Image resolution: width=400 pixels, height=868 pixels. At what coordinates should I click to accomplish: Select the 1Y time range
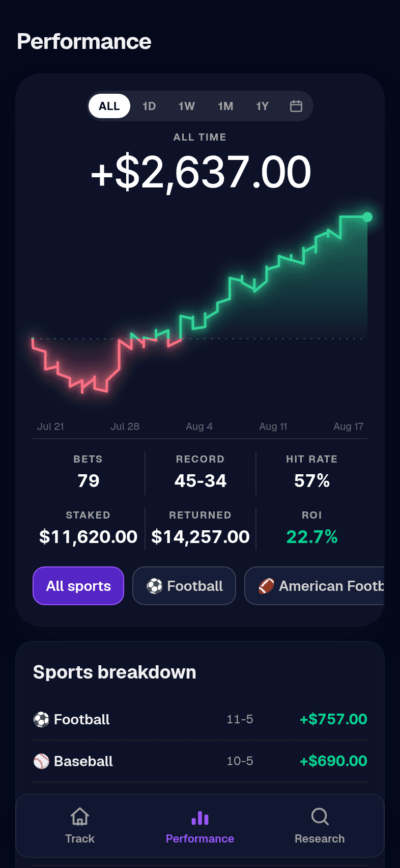tap(262, 106)
